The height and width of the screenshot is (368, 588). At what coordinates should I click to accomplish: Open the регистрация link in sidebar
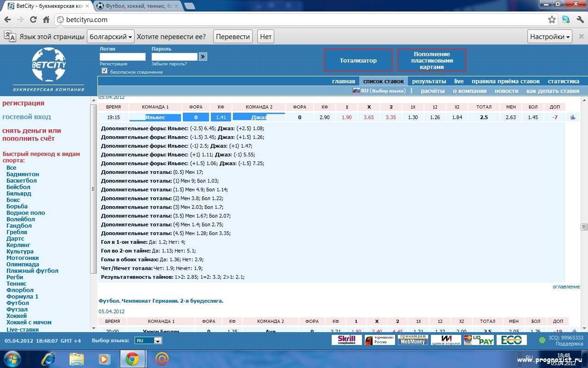point(23,103)
